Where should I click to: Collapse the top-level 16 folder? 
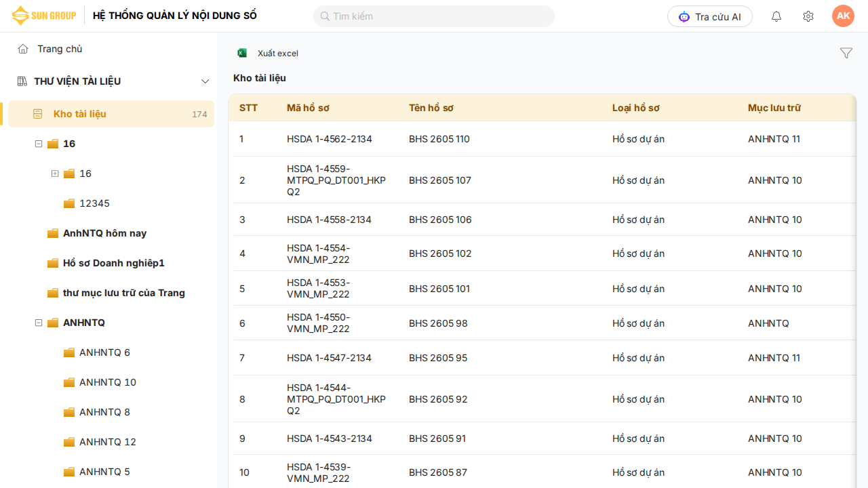(39, 144)
